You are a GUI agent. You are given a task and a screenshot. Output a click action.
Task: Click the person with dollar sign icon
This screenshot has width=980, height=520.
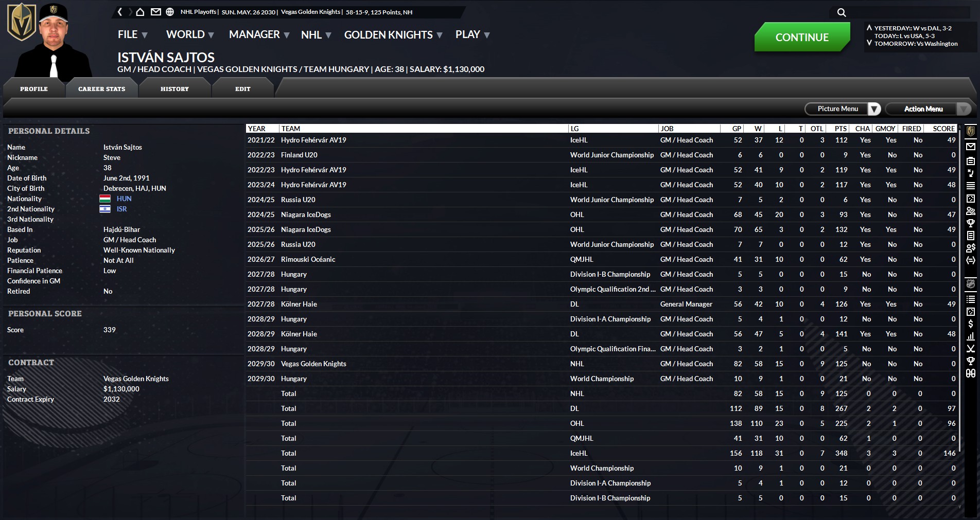[971, 248]
